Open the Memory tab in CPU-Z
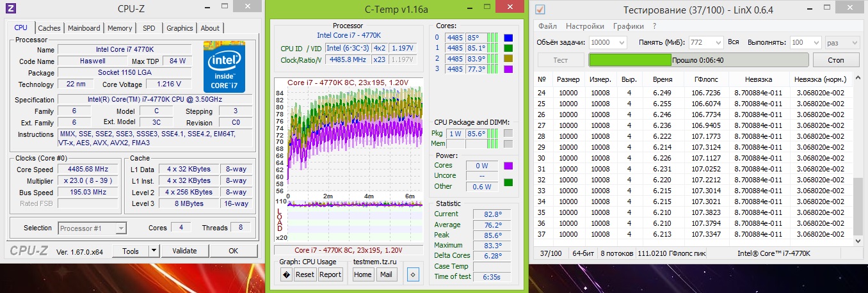868x293 pixels. tap(120, 28)
